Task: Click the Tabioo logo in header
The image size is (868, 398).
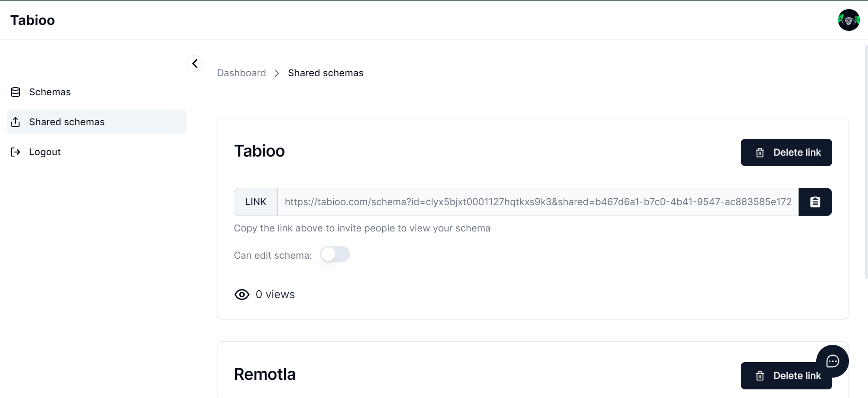Action: [33, 20]
